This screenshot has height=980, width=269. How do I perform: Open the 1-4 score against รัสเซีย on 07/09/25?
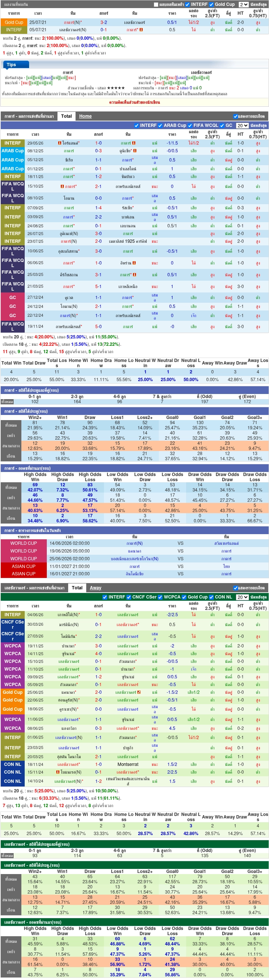(98, 208)
